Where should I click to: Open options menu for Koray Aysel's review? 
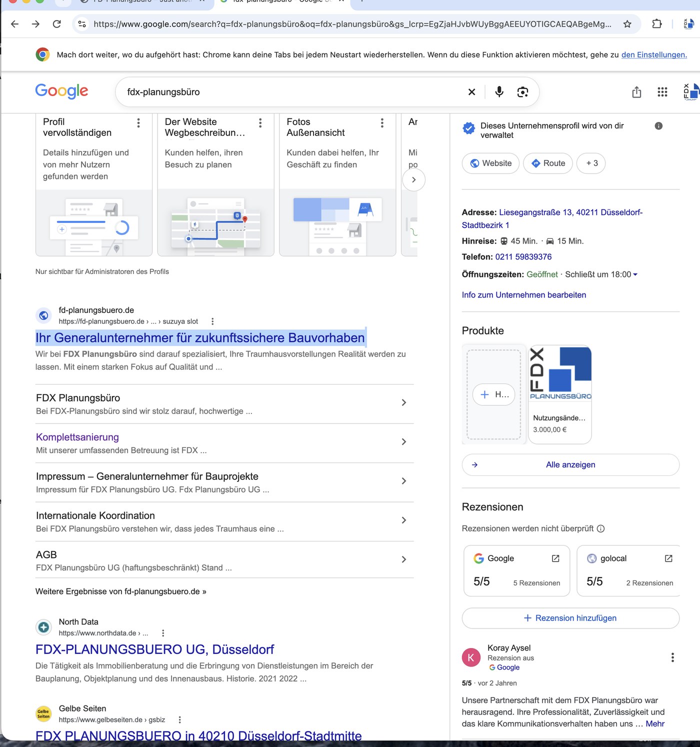click(x=672, y=657)
